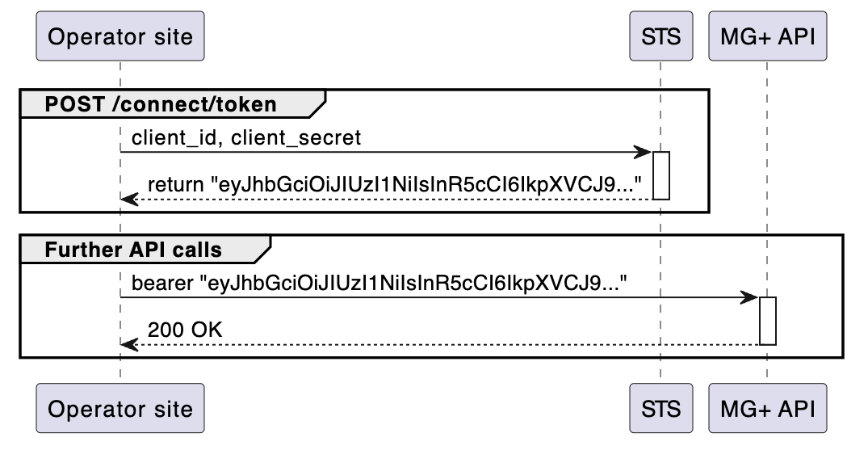This screenshot has width=868, height=450.
Task: Click the bottom STS participant box
Action: pyautogui.click(x=660, y=408)
